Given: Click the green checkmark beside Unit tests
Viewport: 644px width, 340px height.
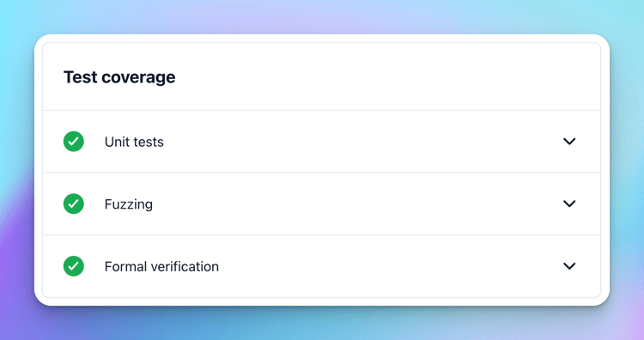Looking at the screenshot, I should [74, 142].
